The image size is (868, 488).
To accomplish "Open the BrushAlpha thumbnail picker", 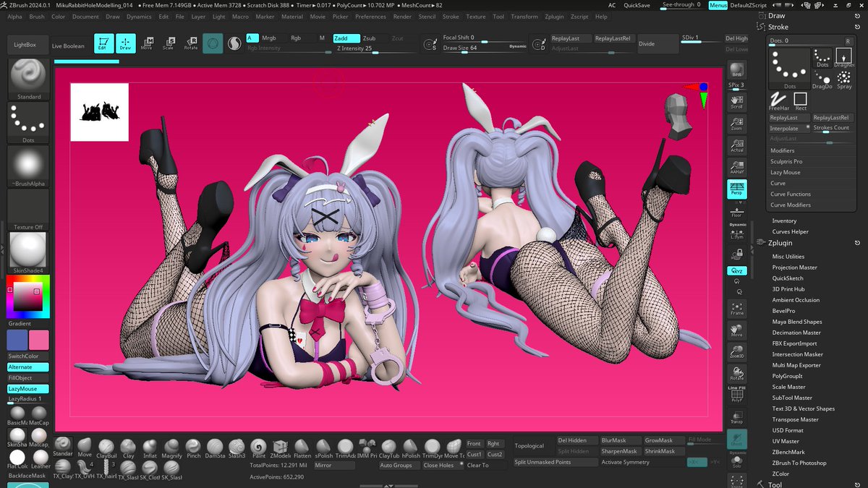I will pyautogui.click(x=29, y=167).
